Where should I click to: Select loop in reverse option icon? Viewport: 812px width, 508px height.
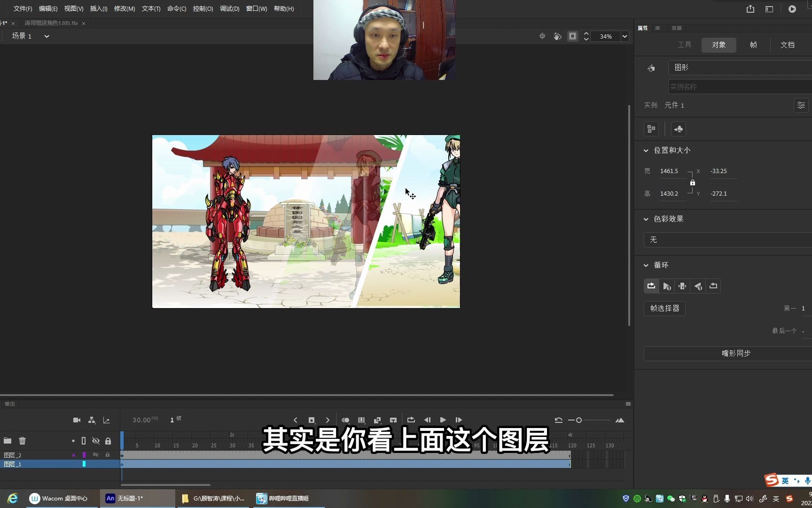pos(713,286)
